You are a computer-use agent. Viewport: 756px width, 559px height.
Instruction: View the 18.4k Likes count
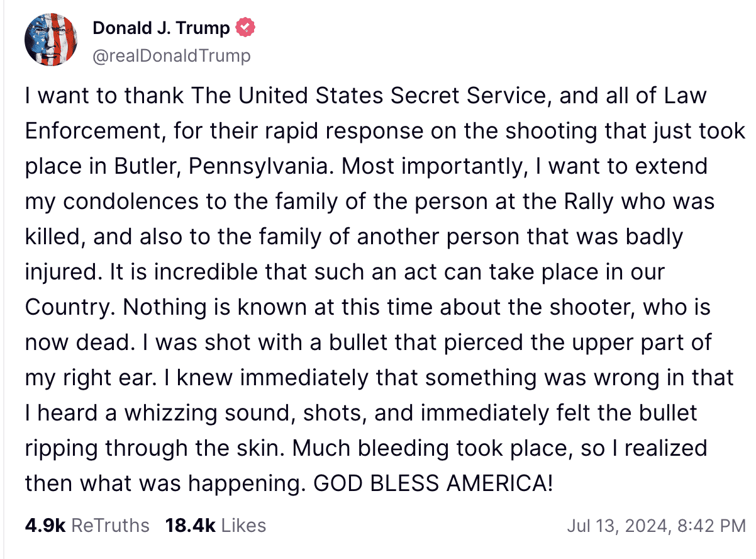point(190,525)
